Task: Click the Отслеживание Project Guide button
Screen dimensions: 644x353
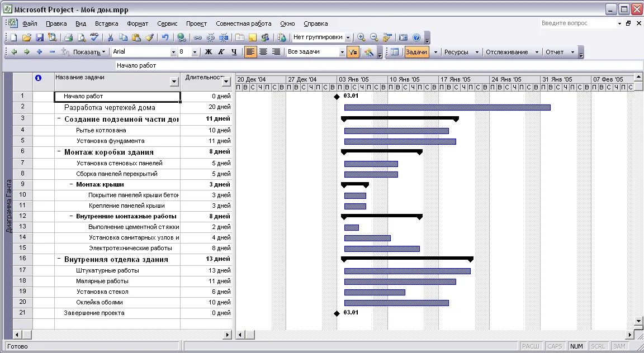Action: (x=507, y=52)
